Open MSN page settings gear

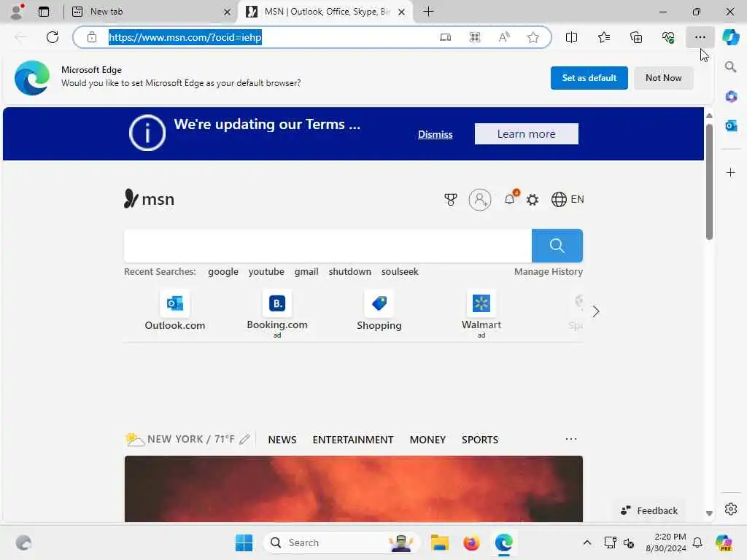coord(533,200)
